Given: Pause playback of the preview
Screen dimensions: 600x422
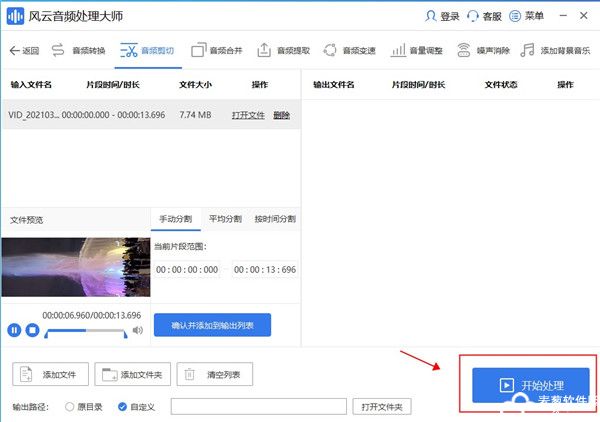Looking at the screenshot, I should click(14, 330).
